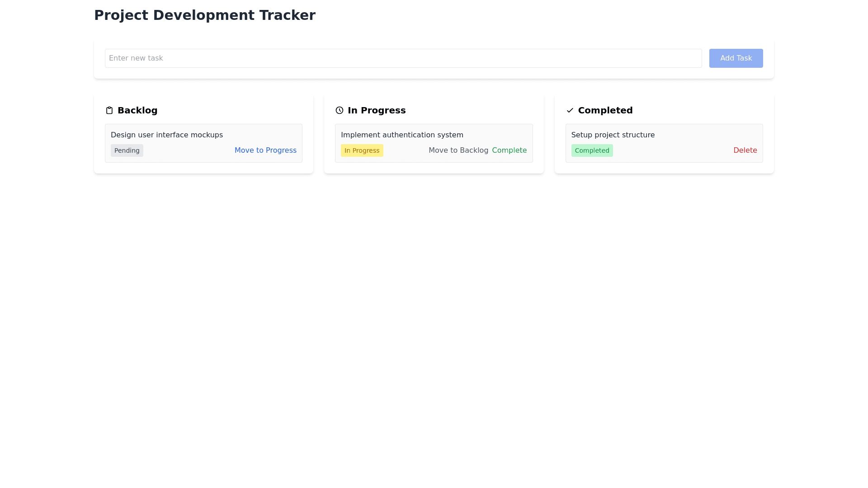Select the Backlog column heading
The width and height of the screenshot is (868, 488).
pyautogui.click(x=137, y=110)
